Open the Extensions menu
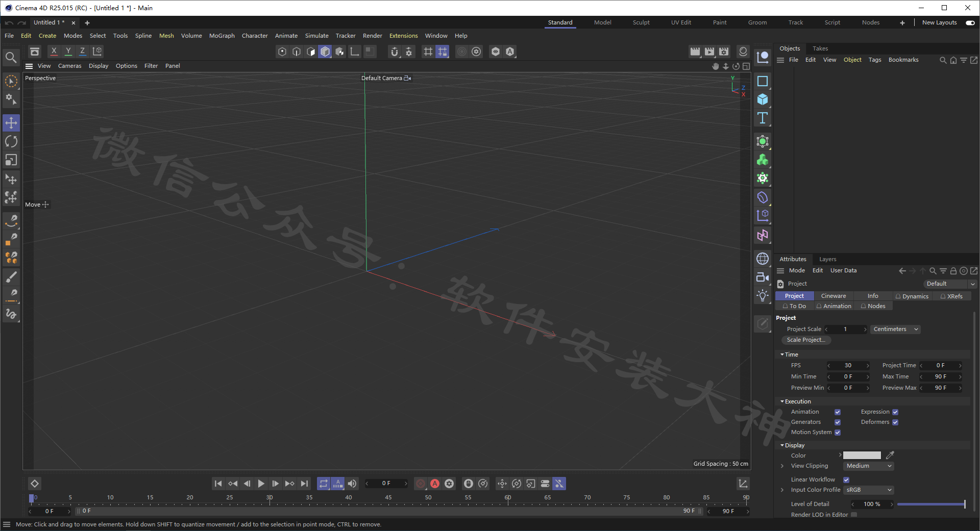Screen dimensions: 980x531 pyautogui.click(x=403, y=36)
